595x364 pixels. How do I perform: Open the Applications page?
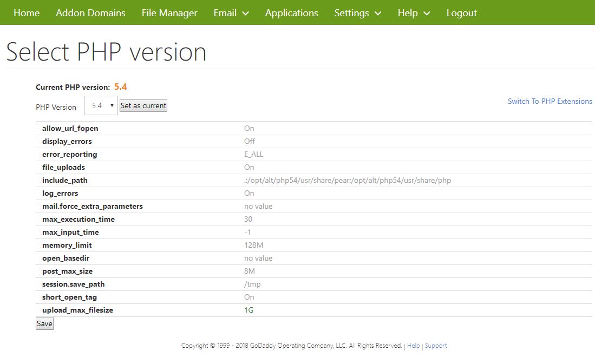pyautogui.click(x=291, y=13)
